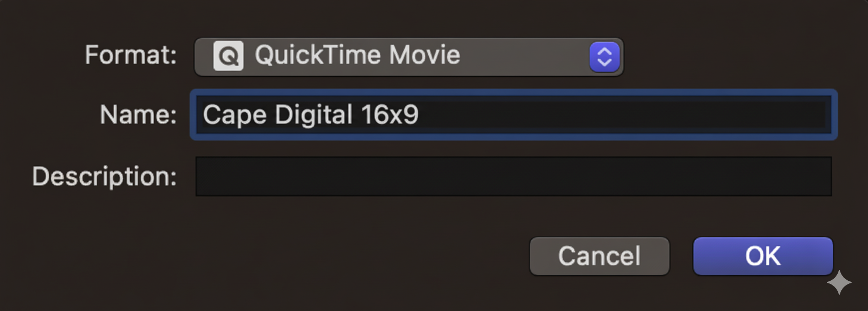Click the word Digital in Name field

click(313, 115)
